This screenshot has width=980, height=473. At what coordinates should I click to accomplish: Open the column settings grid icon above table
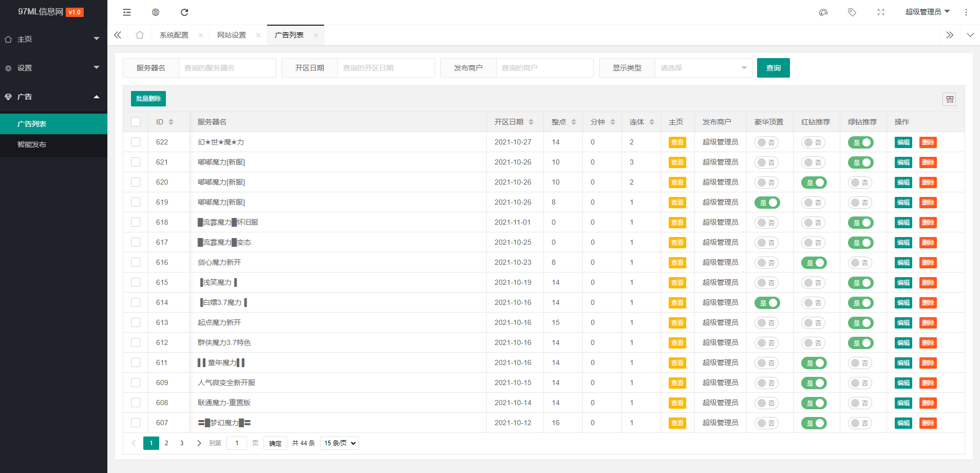[949, 99]
